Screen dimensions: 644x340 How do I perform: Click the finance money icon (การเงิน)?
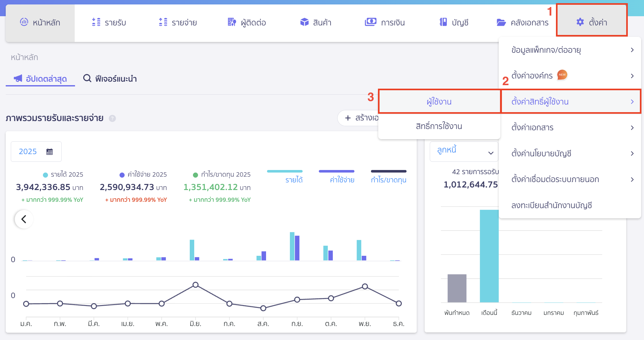370,22
